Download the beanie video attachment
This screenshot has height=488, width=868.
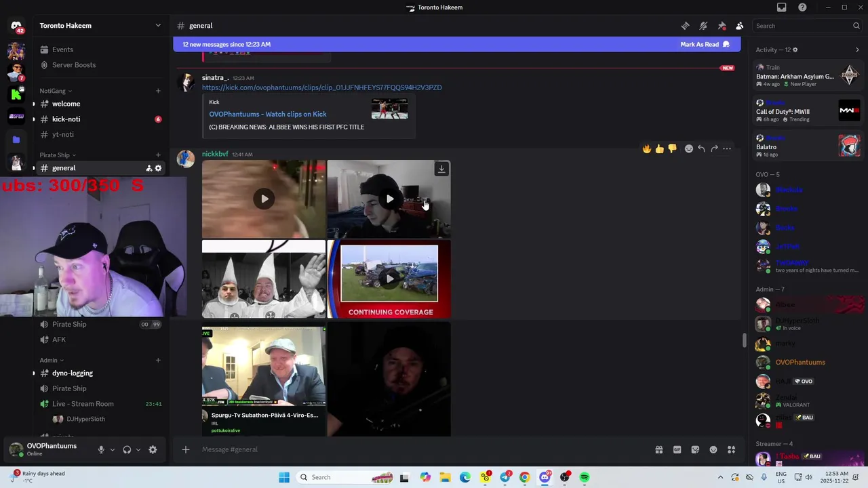[441, 169]
